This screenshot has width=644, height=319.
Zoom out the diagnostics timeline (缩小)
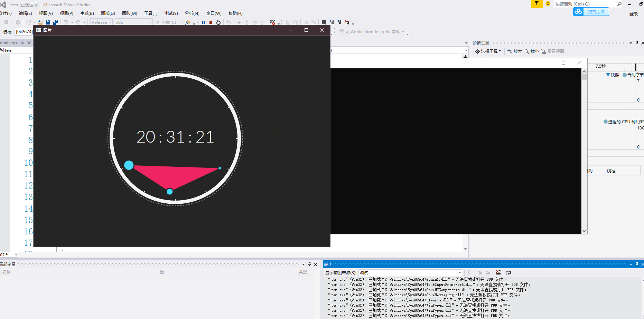point(532,51)
